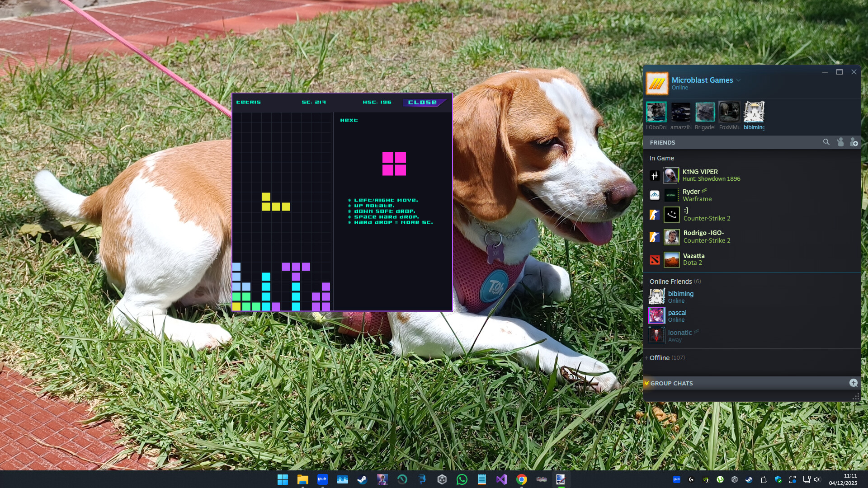Open Google Chrome from the taskbar
This screenshot has height=488, width=868.
522,479
